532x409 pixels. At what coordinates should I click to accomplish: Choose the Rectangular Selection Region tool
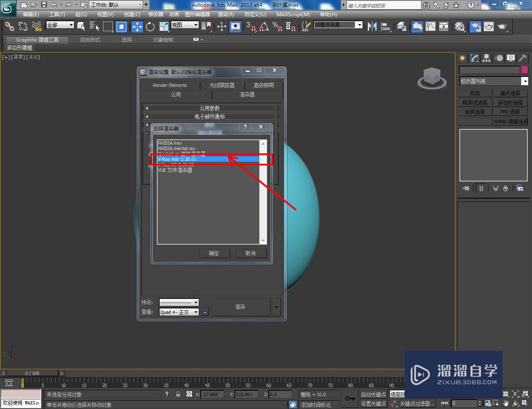[x=108, y=27]
